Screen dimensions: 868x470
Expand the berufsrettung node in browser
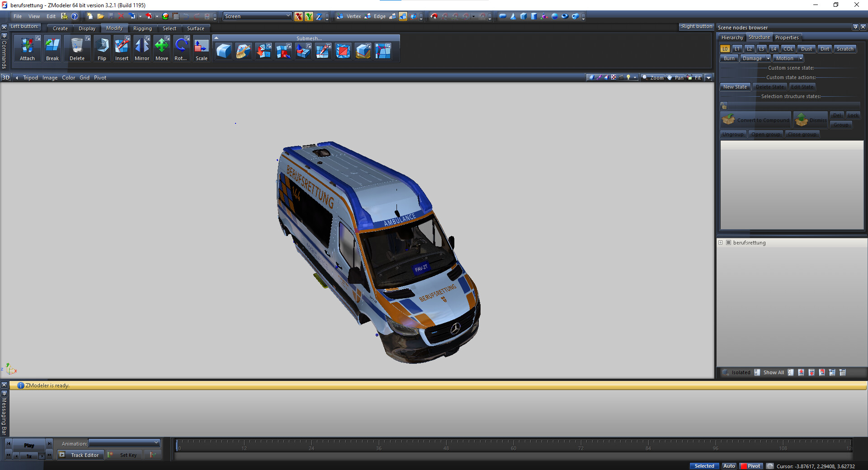721,243
